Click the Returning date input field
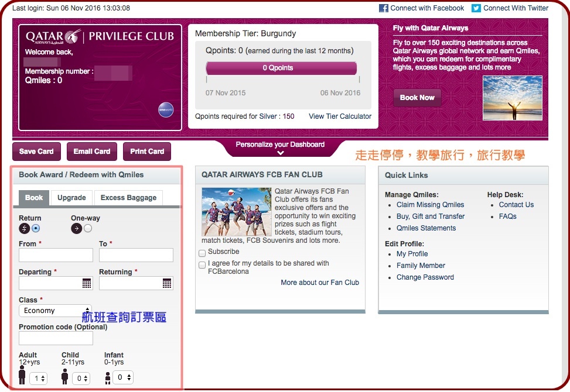Image resolution: width=570 pixels, height=392 pixels. [136, 283]
